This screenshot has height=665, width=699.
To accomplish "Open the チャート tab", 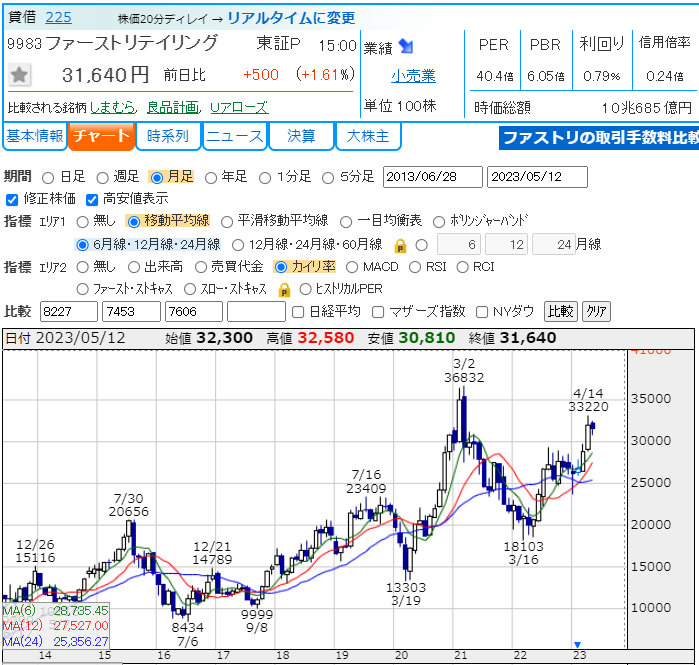I will click(101, 136).
